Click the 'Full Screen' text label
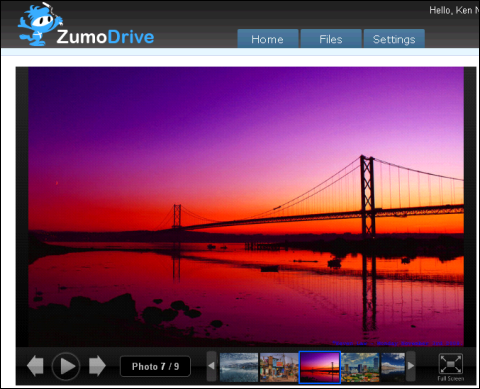Image resolution: width=480 pixels, height=389 pixels. (451, 378)
